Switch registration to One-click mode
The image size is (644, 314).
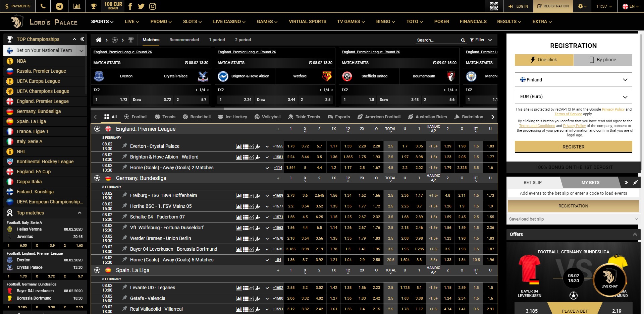tap(544, 60)
